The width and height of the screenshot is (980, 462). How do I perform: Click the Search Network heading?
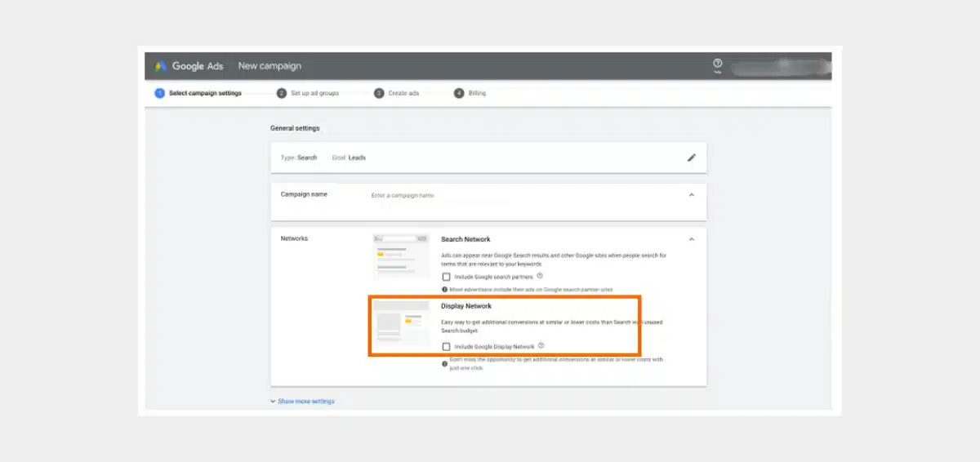pos(466,239)
